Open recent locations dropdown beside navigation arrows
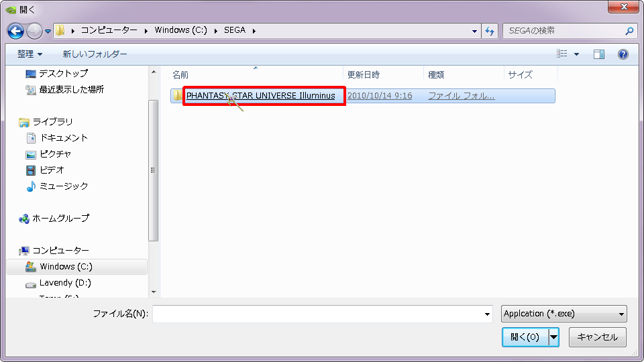The image size is (644, 362). (48, 32)
